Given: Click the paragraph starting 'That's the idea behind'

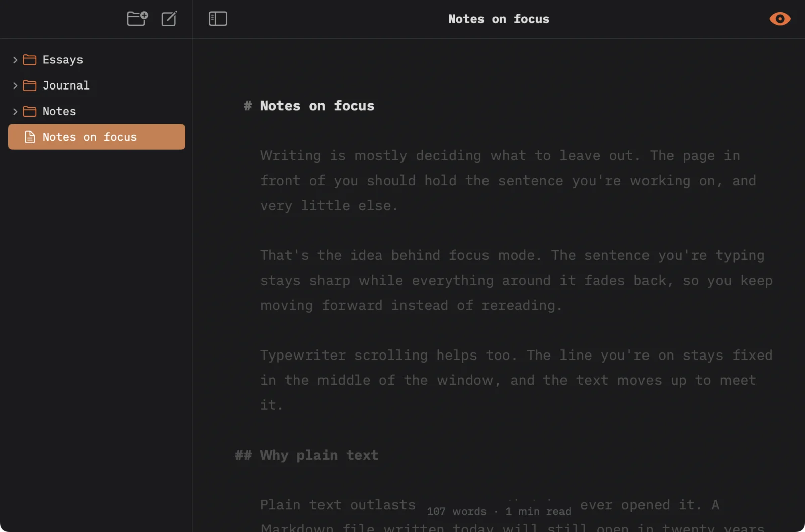Looking at the screenshot, I should click(x=516, y=280).
